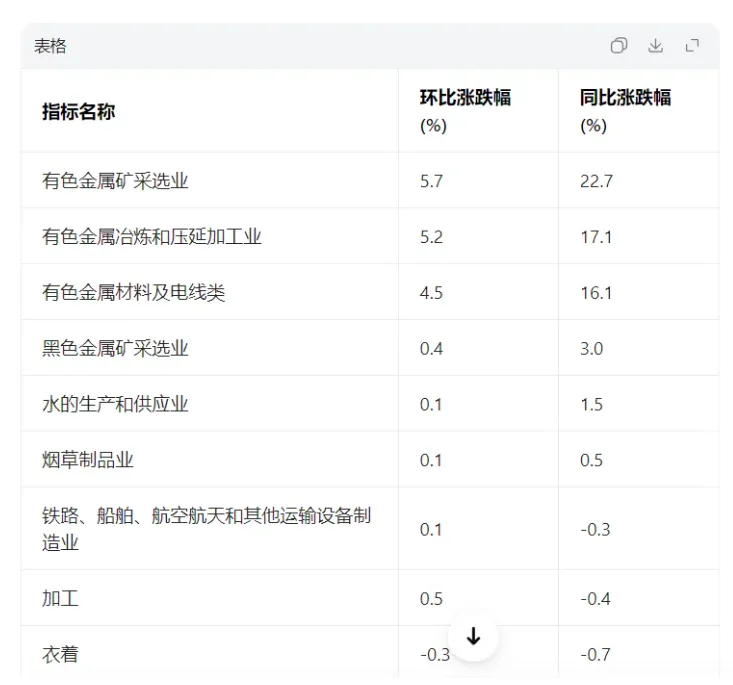The height and width of the screenshot is (685, 733).
Task: Click the 0.1 value in 铁路、船舶 row
Action: pos(431,529)
